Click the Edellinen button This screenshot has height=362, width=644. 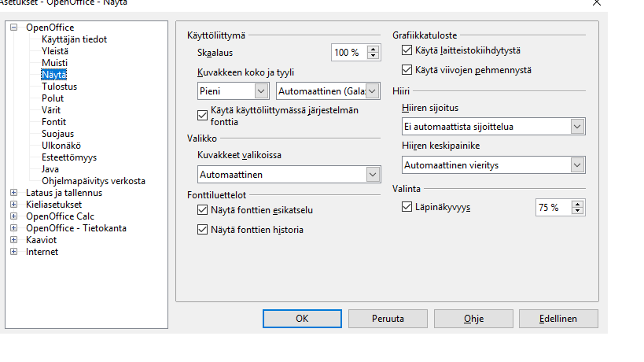click(x=558, y=319)
